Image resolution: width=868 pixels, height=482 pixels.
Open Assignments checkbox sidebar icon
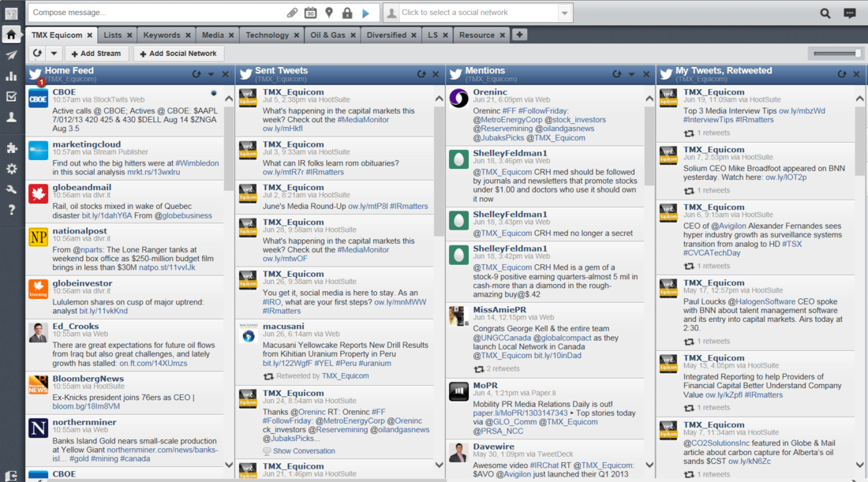(11, 96)
